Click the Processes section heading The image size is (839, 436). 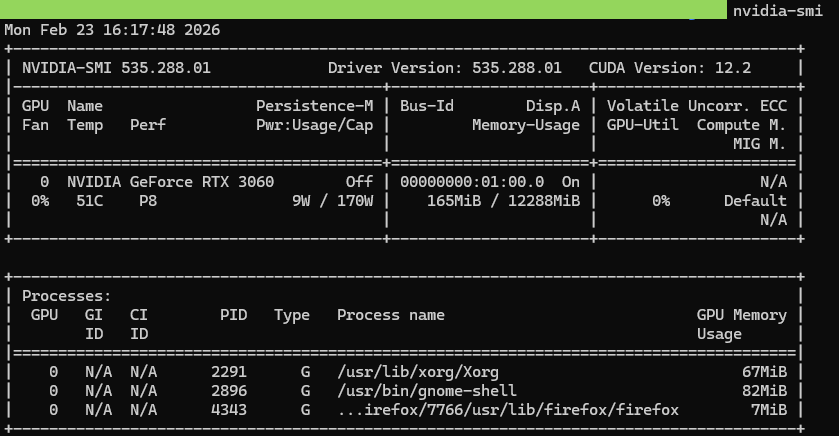66,296
